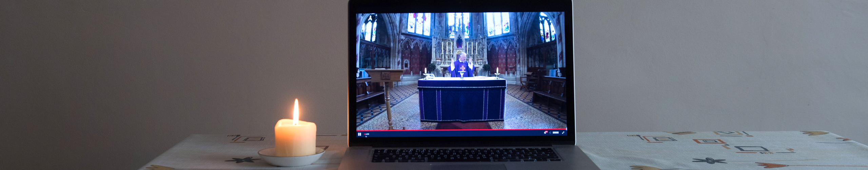The width and height of the screenshot is (868, 170).
Task: Mute the stream with speaker icon
Action: (x=550, y=133)
